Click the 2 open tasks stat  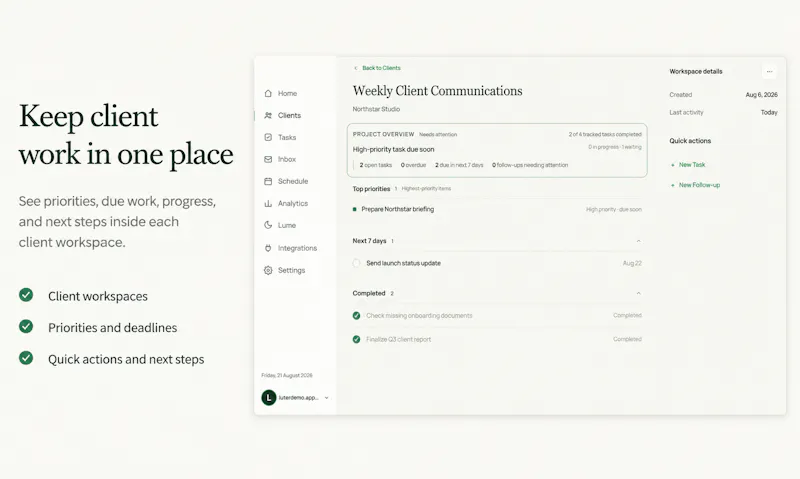(x=376, y=165)
